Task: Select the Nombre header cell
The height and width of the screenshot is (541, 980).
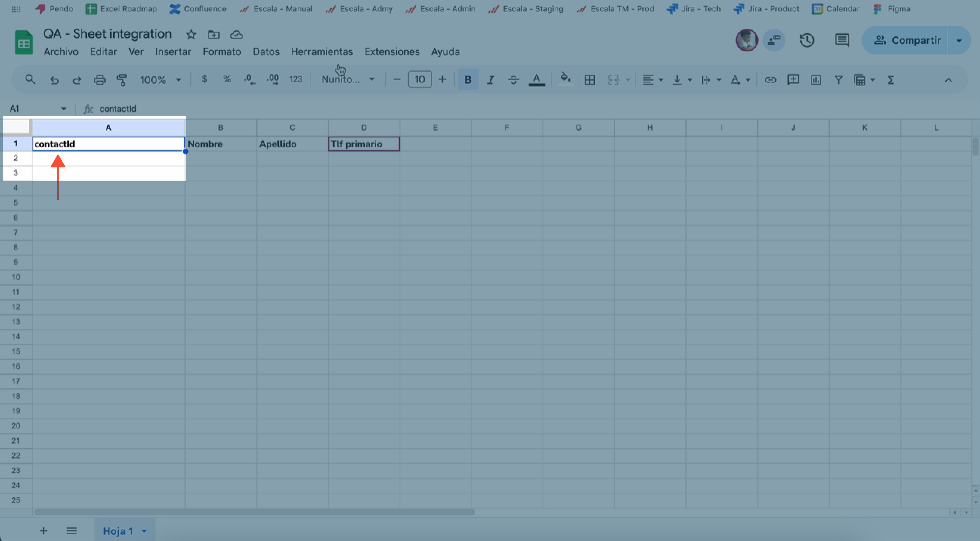Action: click(221, 144)
